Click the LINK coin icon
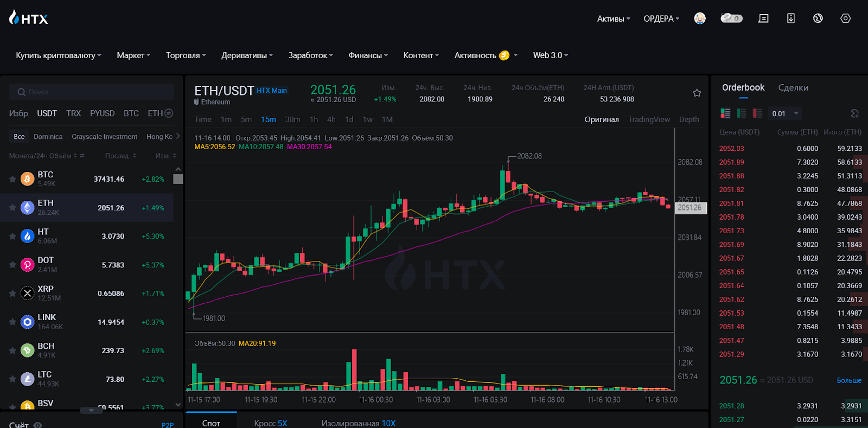The width and height of the screenshot is (868, 428). click(27, 322)
